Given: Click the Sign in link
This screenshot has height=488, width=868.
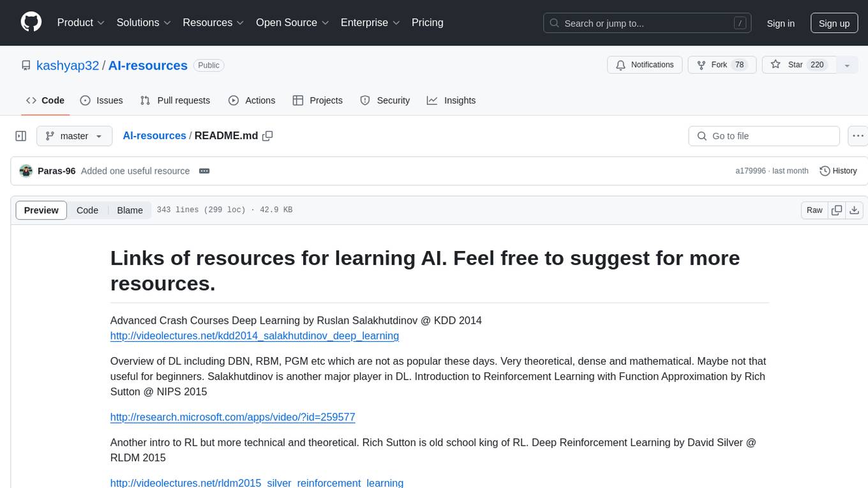Looking at the screenshot, I should pos(781,23).
